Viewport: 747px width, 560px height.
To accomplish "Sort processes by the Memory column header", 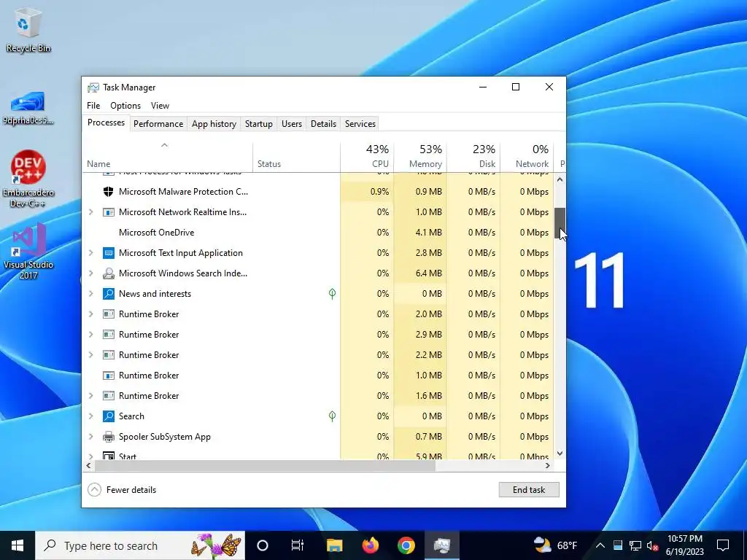I will click(421, 156).
